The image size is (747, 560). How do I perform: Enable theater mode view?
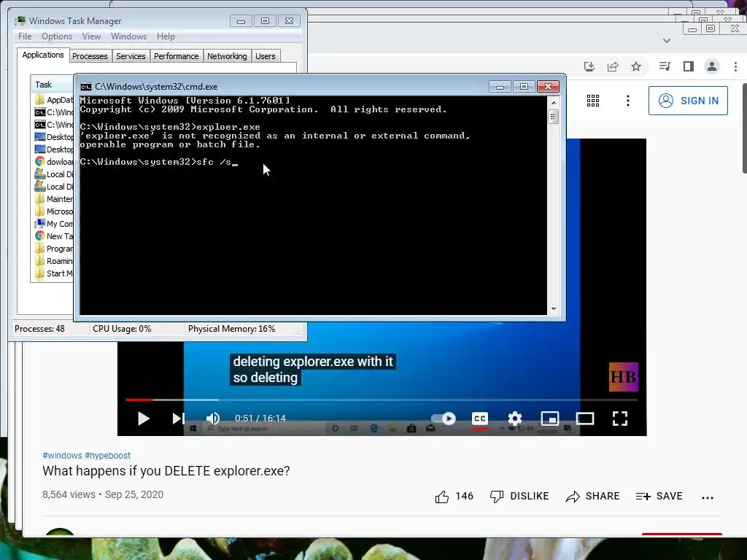pyautogui.click(x=584, y=419)
